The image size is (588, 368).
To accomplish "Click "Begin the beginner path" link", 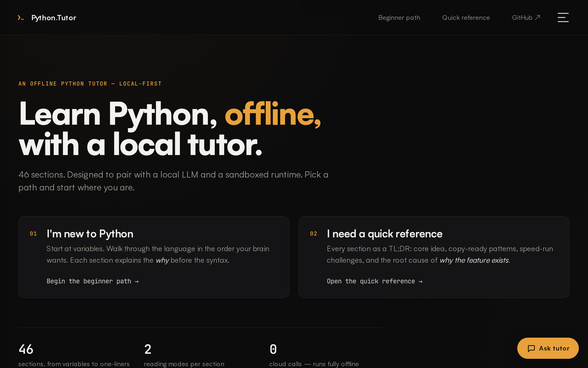I will [x=93, y=281].
